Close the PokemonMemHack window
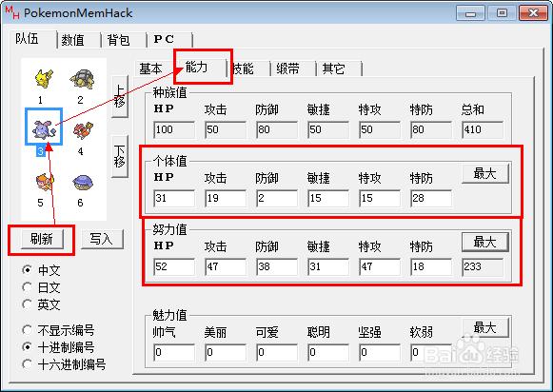 pos(534,13)
